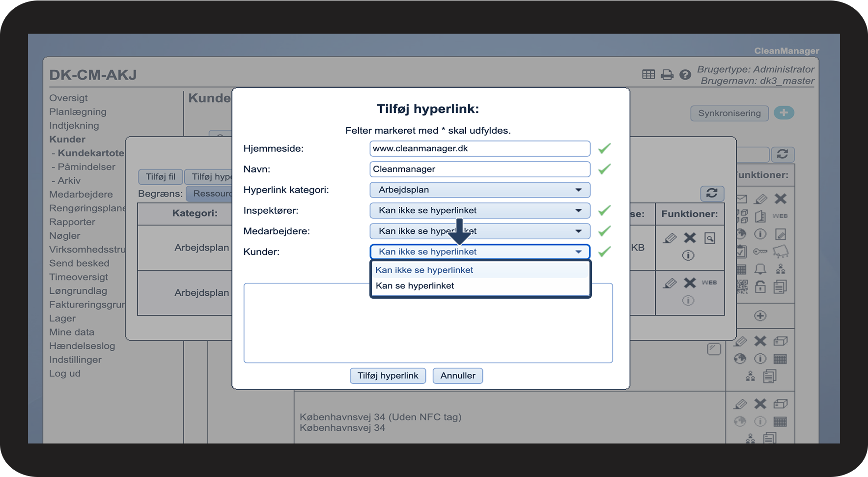Click the 'Kategori:' column header
868x477 pixels.
pos(195,213)
